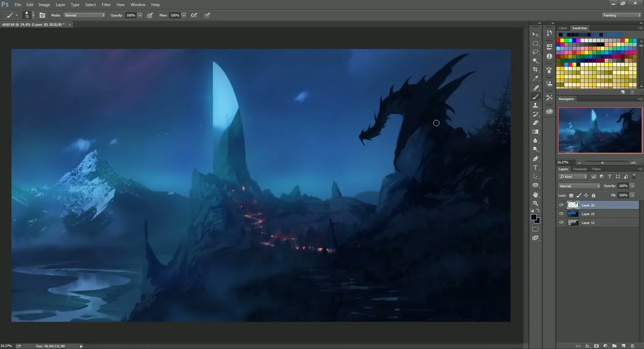Enable airbrush mode in options bar
644x349 pixels.
[194, 15]
